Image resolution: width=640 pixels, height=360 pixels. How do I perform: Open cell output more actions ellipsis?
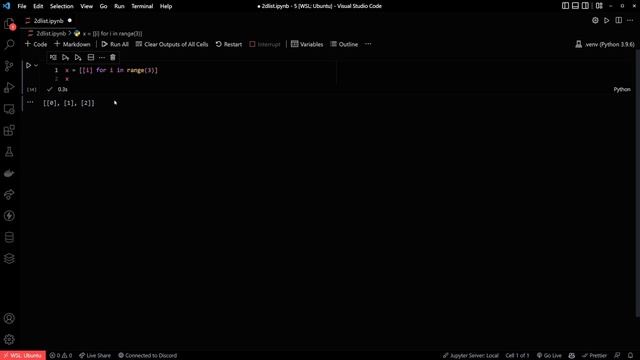pos(30,102)
